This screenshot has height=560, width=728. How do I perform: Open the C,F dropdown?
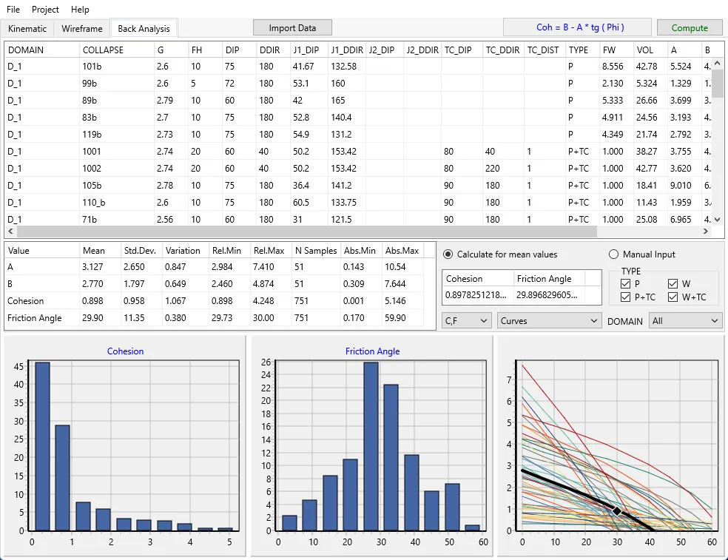tap(466, 321)
